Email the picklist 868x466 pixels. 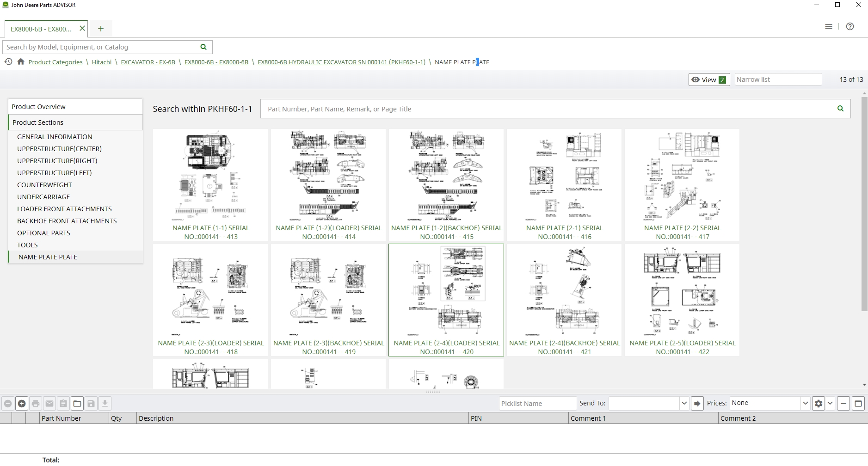[49, 404]
